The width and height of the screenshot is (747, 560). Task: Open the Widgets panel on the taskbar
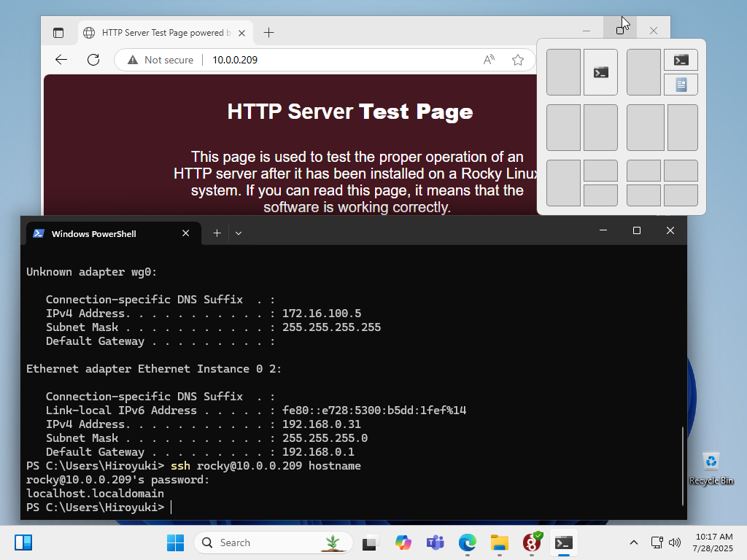23,542
